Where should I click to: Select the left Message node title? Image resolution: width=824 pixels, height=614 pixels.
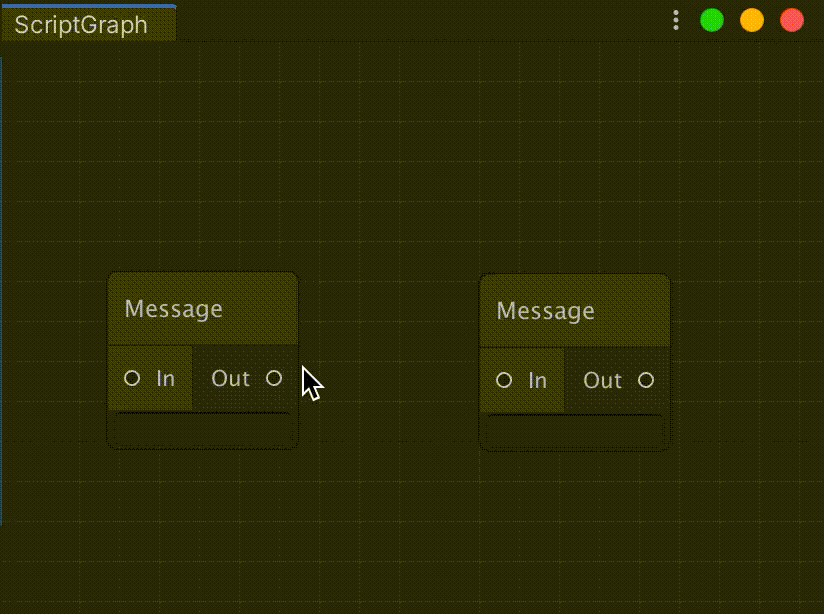coord(173,309)
